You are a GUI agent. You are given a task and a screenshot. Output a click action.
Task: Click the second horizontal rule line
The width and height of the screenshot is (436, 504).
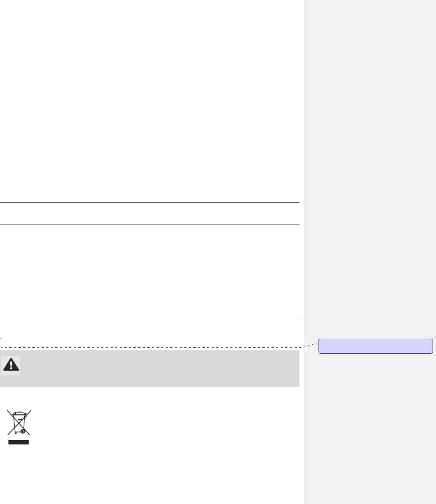150,224
